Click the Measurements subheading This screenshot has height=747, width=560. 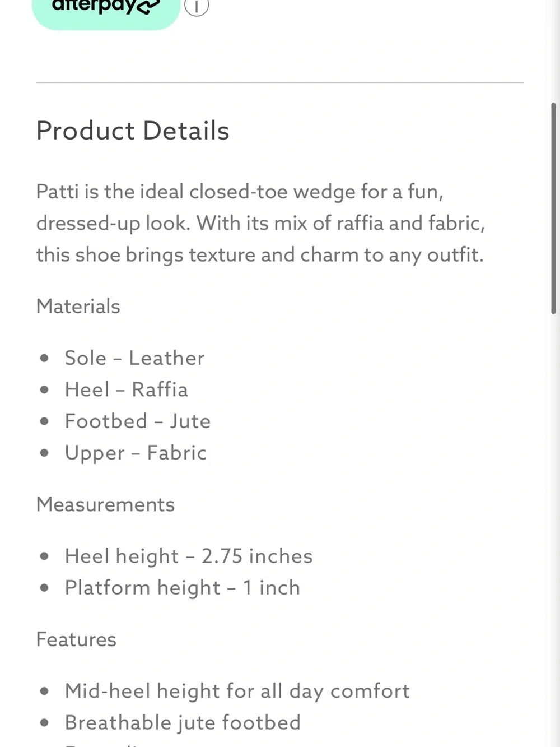pos(106,504)
